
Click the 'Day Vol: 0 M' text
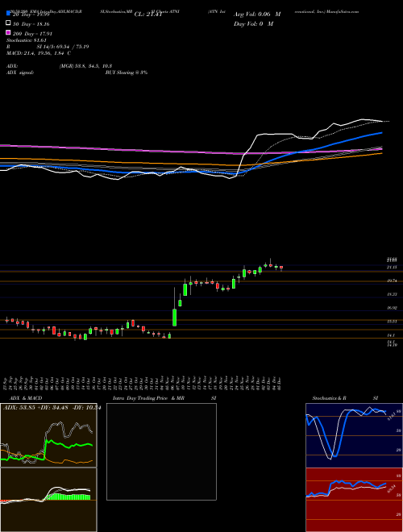pyautogui.click(x=253, y=23)
